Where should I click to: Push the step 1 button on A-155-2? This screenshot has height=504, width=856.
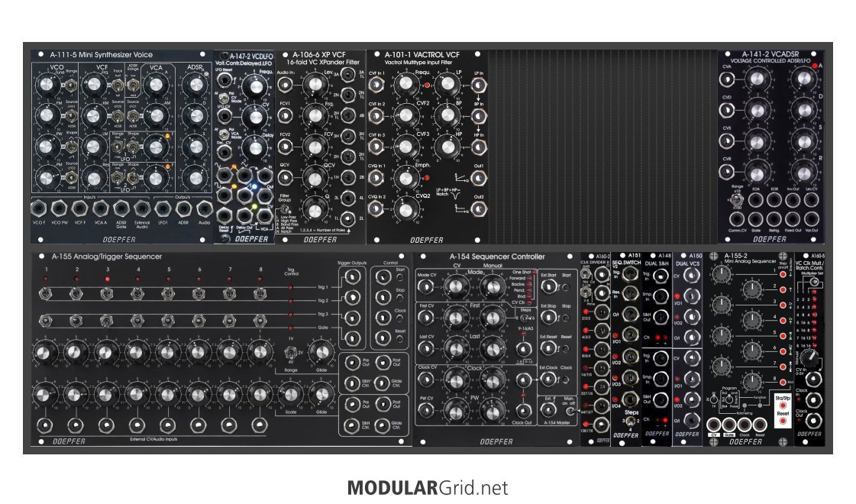pyautogui.click(x=782, y=274)
